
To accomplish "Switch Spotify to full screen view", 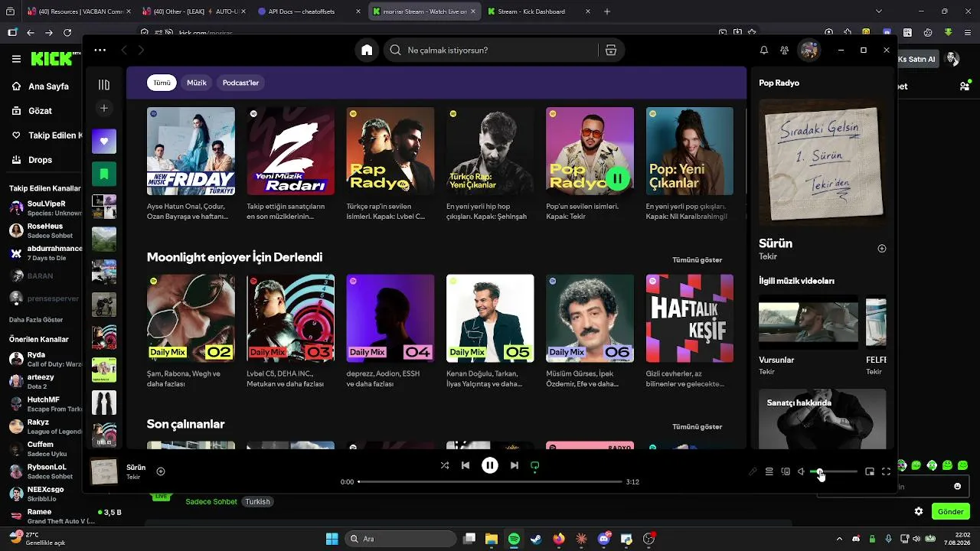I will coord(887,471).
